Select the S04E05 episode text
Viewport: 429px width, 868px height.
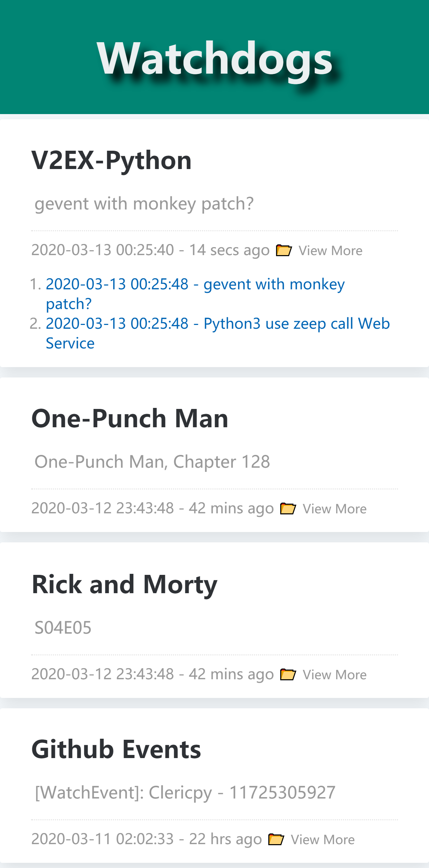63,628
